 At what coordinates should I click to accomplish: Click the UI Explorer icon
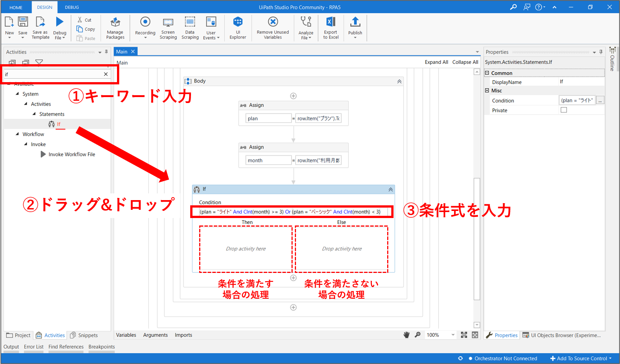click(x=238, y=22)
